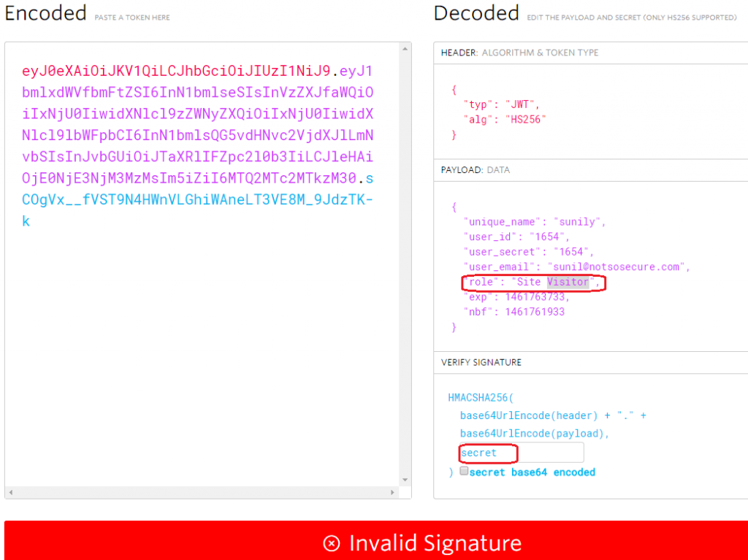Click the "role": "Site Visitor" line
This screenshot has height=560, width=748.
532,282
